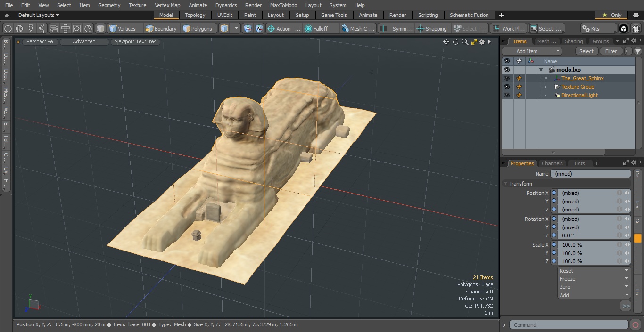The width and height of the screenshot is (644, 332).
Task: Switch to the Shading panel tab
Action: pos(573,41)
